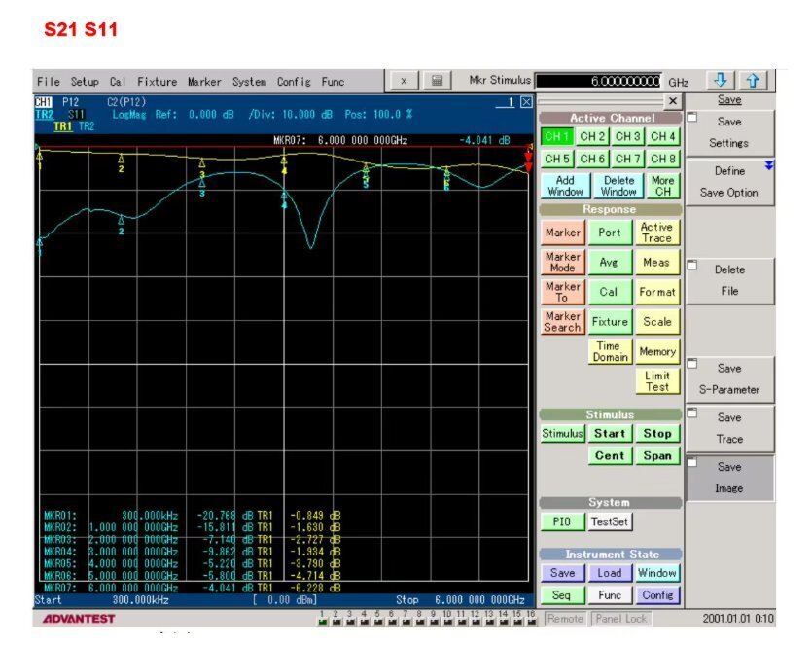Select the CH 2 channel button
The height and width of the screenshot is (645, 812).
591,137
